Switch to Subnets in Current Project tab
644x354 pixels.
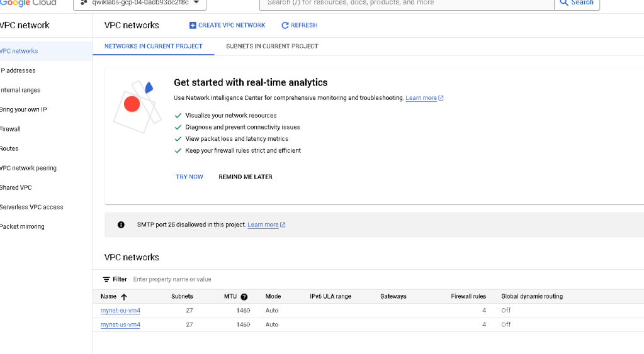coord(272,47)
